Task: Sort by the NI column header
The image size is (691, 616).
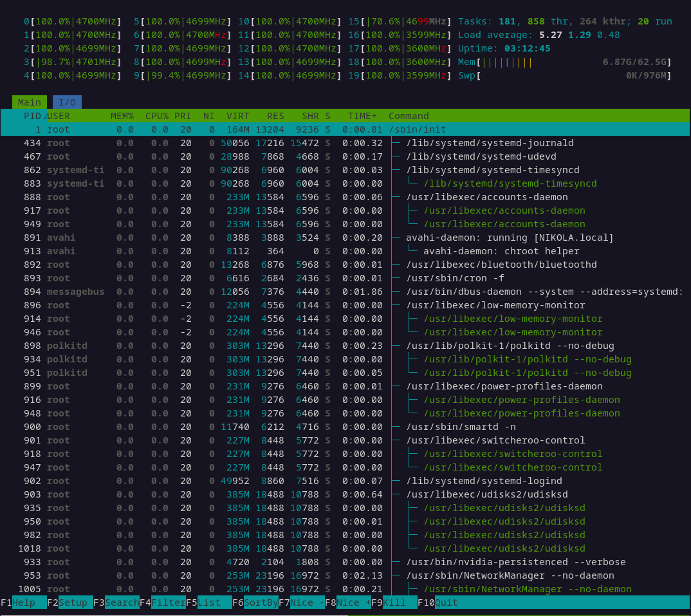Action: tap(208, 116)
